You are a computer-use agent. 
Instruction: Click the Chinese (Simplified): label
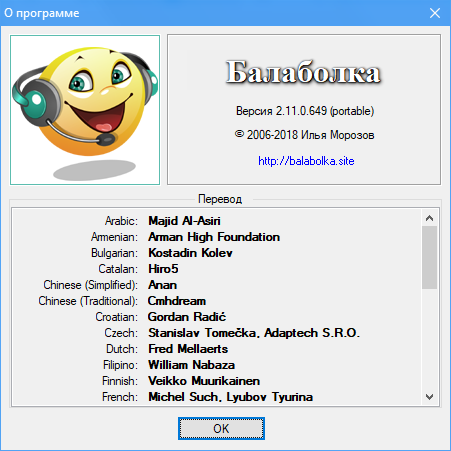coord(90,285)
